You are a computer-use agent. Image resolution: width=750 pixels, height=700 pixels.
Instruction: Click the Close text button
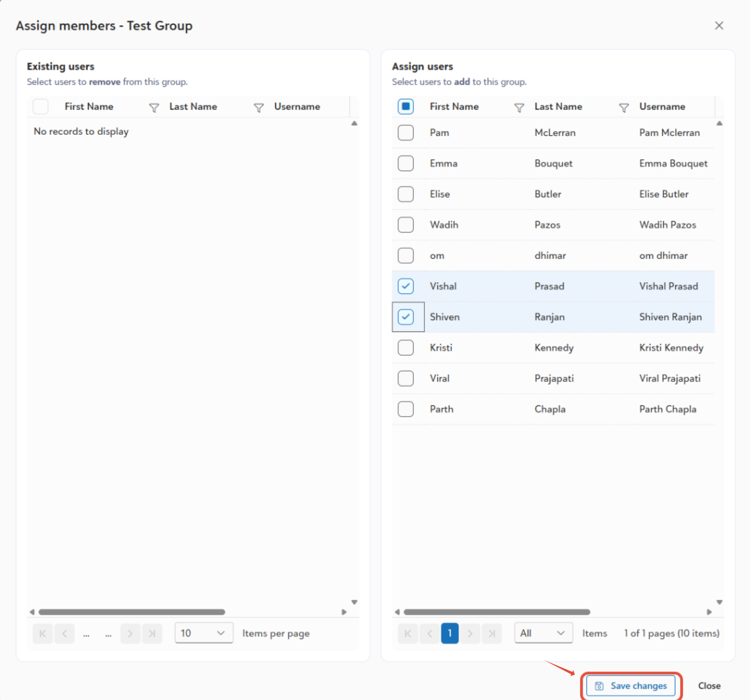(709, 686)
